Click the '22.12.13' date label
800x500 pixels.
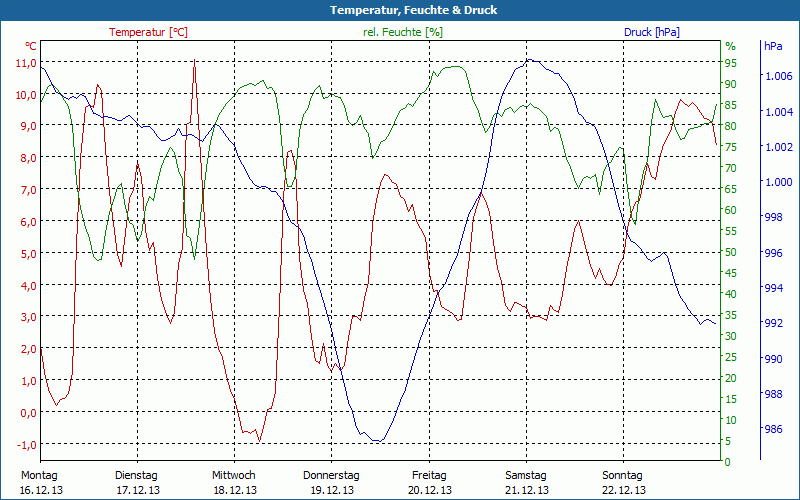(x=624, y=491)
